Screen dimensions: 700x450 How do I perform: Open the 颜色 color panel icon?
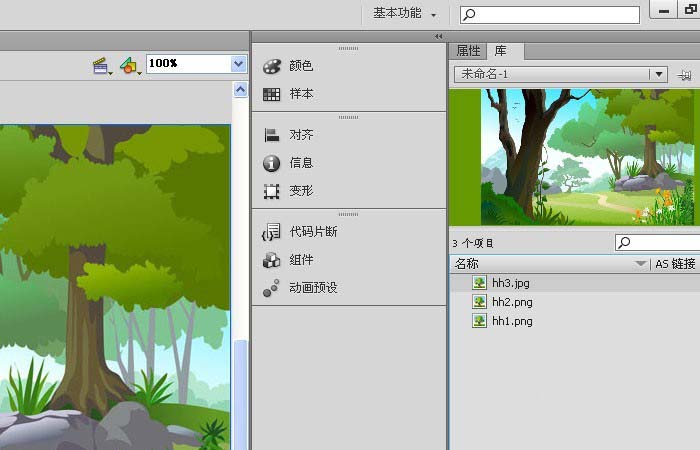(271, 66)
